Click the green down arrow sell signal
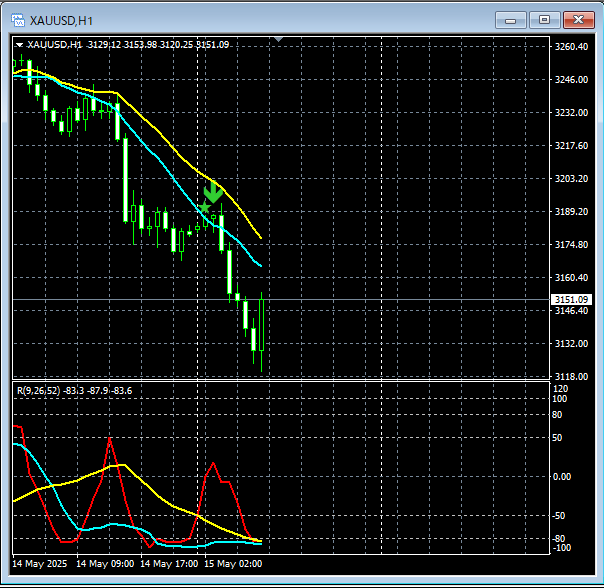Viewport: 604px width, 588px height. coord(213,193)
